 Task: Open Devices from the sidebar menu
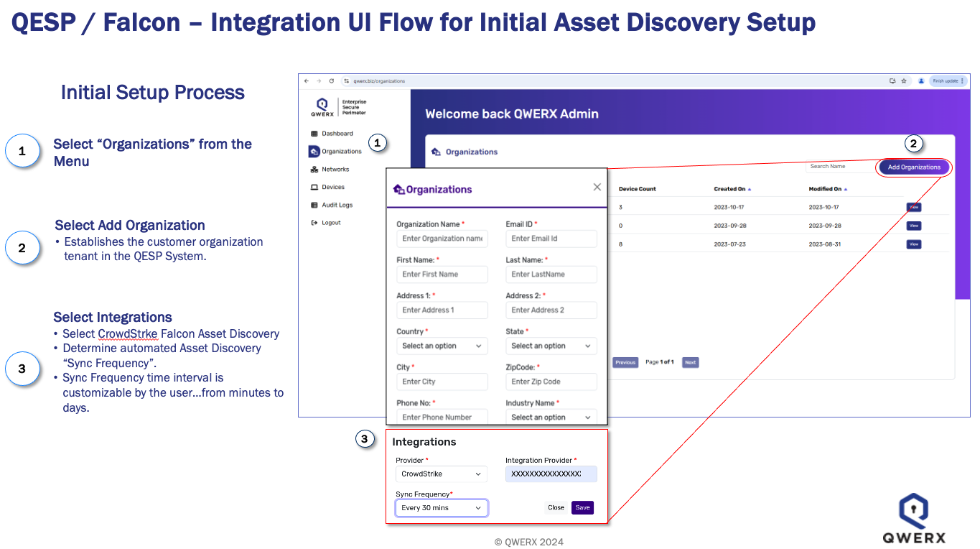333,187
